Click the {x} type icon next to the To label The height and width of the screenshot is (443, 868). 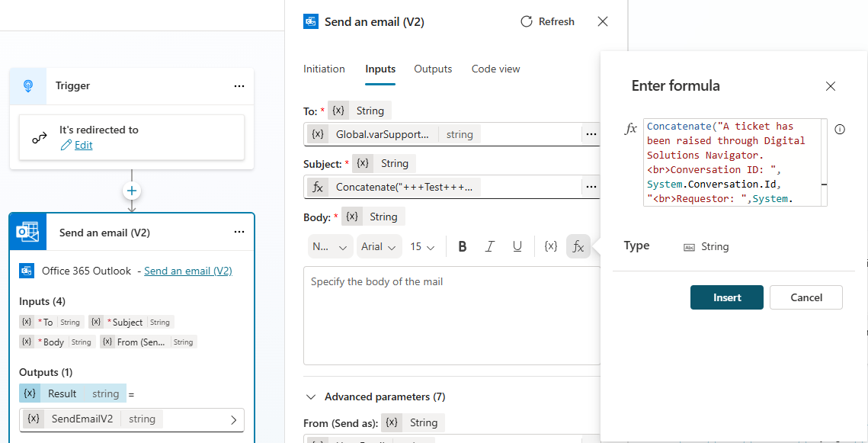pos(338,111)
